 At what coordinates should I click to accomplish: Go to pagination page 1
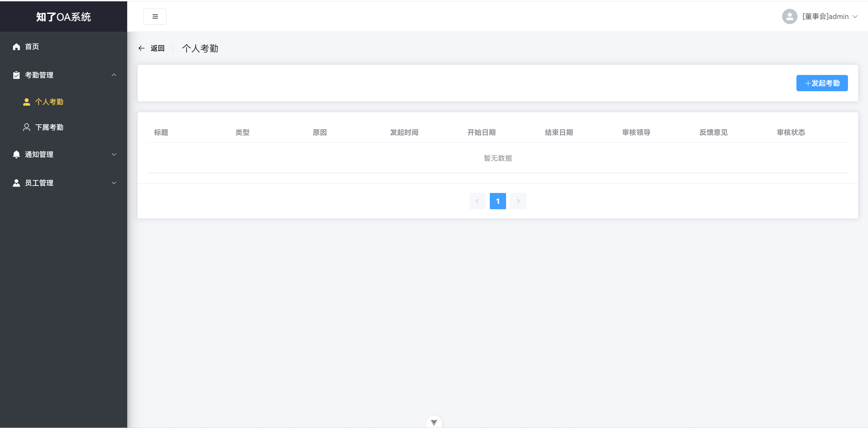click(498, 201)
